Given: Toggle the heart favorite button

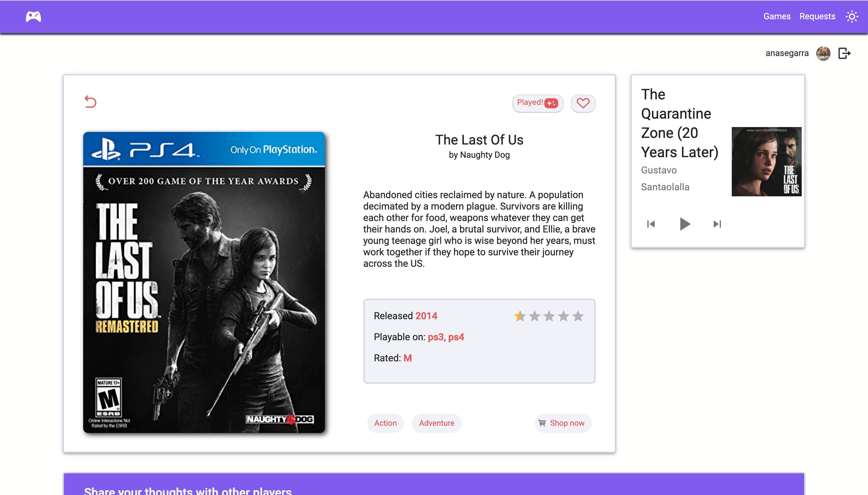Looking at the screenshot, I should pyautogui.click(x=583, y=103).
